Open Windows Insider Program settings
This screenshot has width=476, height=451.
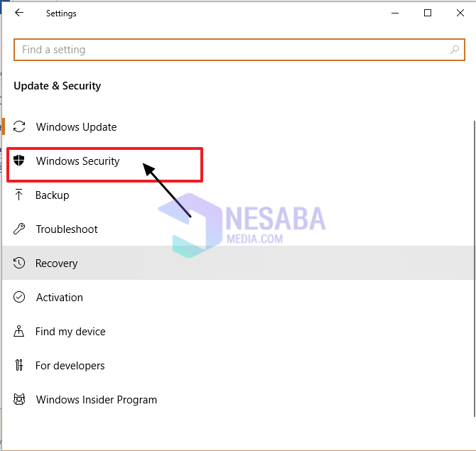coord(97,400)
